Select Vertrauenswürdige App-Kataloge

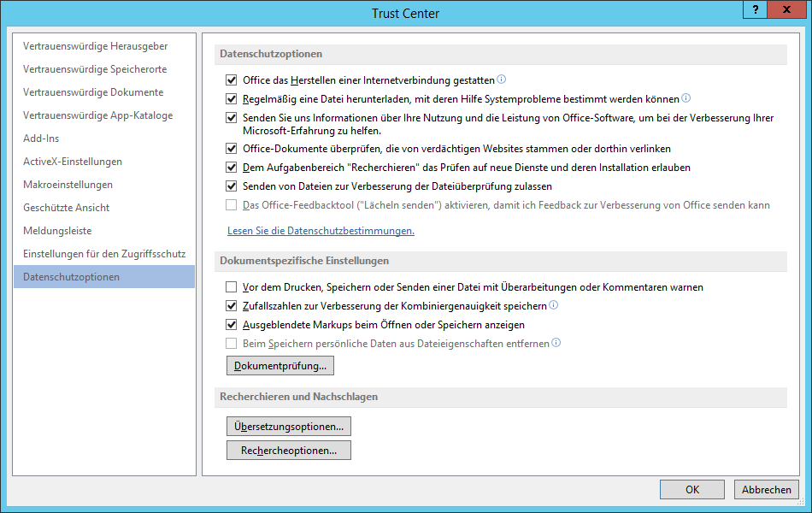(x=104, y=115)
